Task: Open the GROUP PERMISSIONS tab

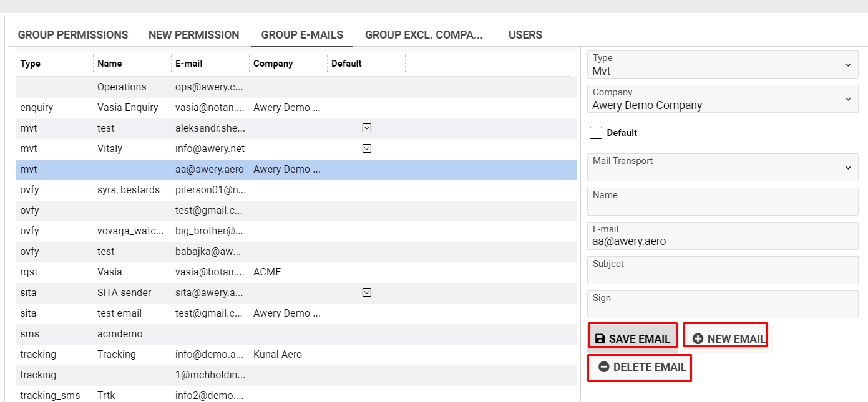Action: click(72, 35)
